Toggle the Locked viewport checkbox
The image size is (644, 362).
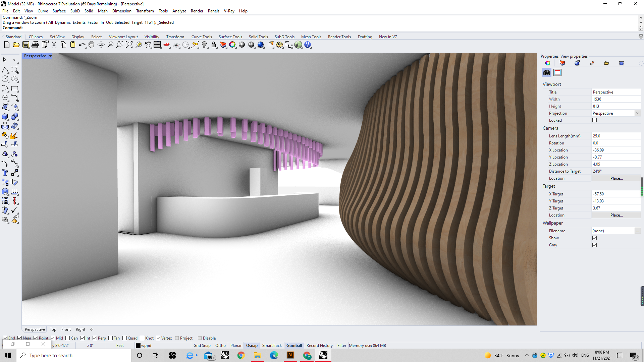pos(595,120)
